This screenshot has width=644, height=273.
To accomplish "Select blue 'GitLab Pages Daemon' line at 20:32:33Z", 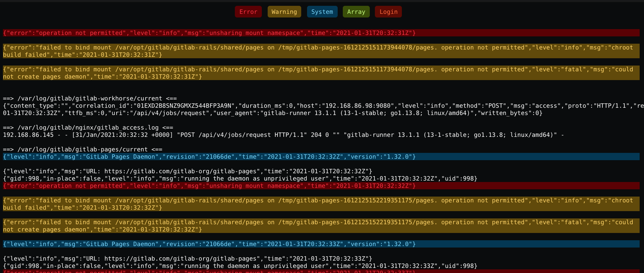I will point(321,244).
